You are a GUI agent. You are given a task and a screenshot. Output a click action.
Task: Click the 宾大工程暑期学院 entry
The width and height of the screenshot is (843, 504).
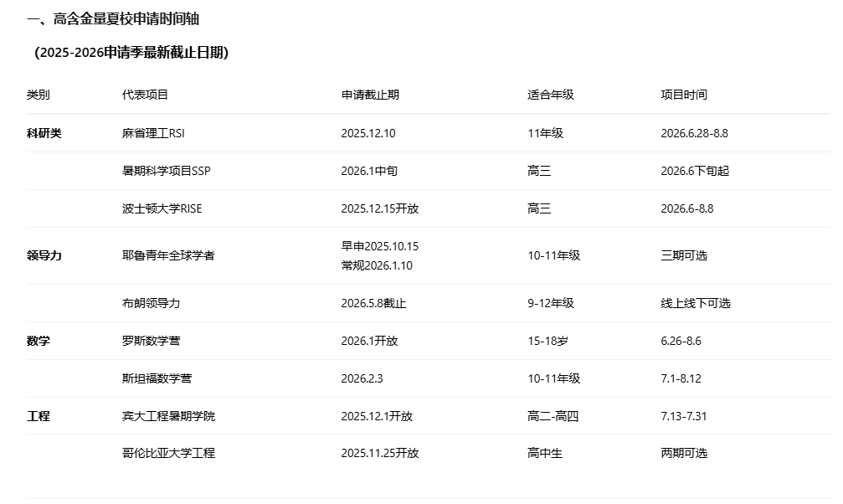(x=168, y=416)
